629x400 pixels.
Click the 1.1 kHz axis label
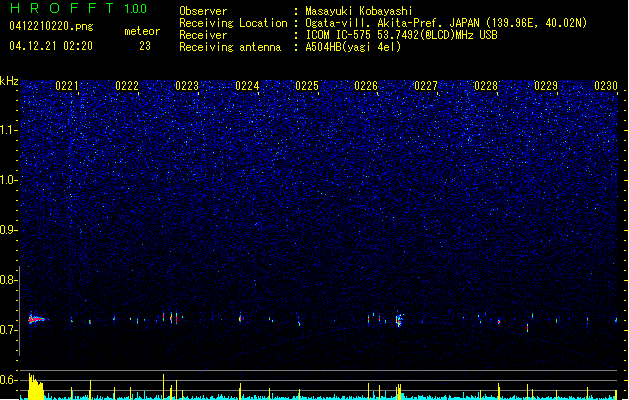pyautogui.click(x=8, y=130)
